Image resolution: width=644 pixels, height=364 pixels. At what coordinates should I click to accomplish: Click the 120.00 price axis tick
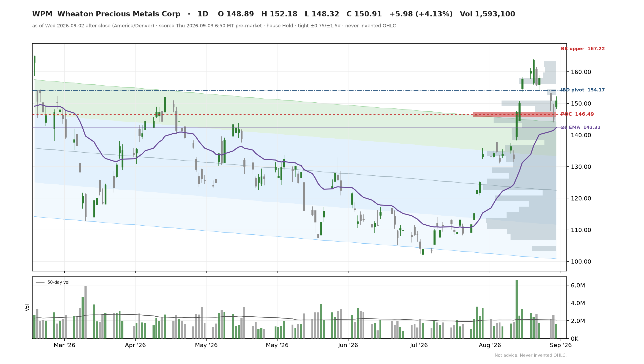[581, 198]
